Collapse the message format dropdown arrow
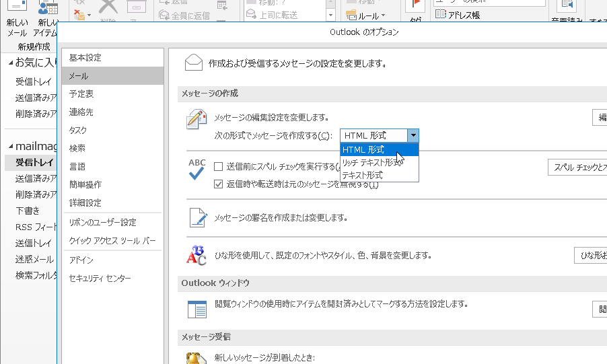607x364 pixels. tap(413, 136)
